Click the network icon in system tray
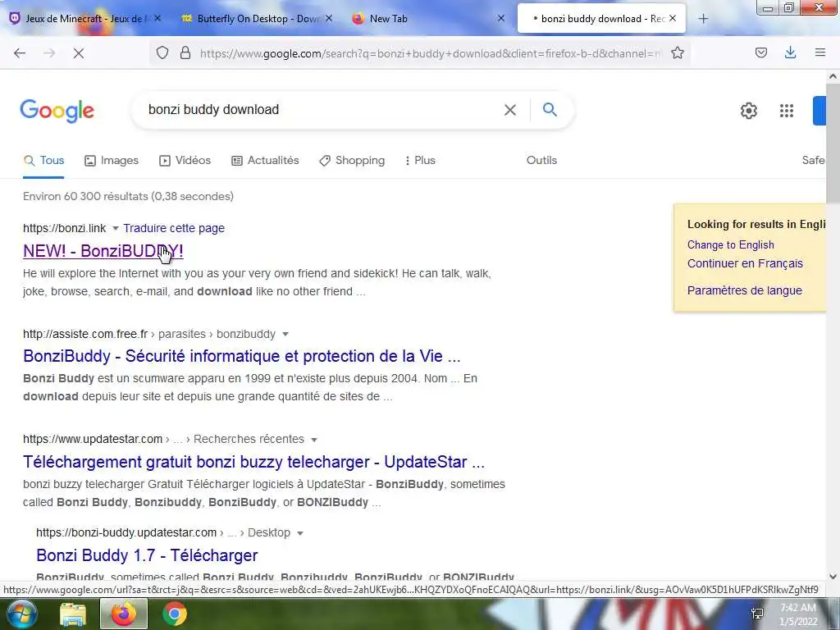 (x=757, y=614)
